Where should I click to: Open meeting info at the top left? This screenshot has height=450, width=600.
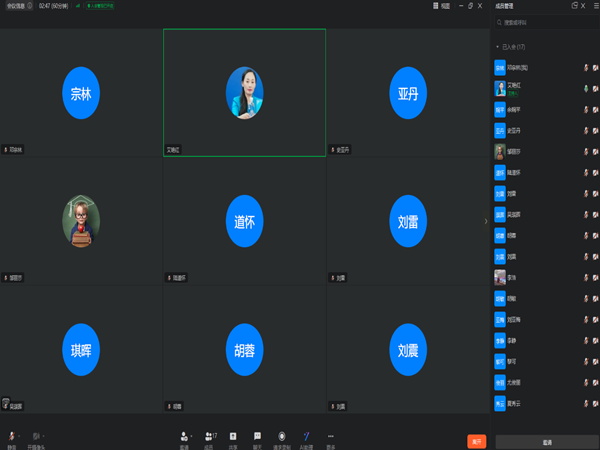point(19,6)
